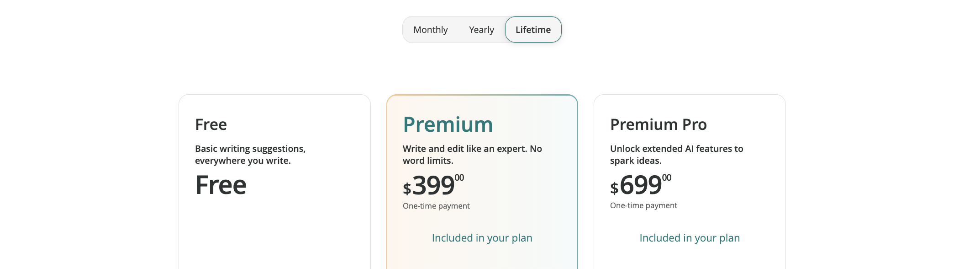Click the "00" cents superscript on Premium Pro price

tap(667, 178)
